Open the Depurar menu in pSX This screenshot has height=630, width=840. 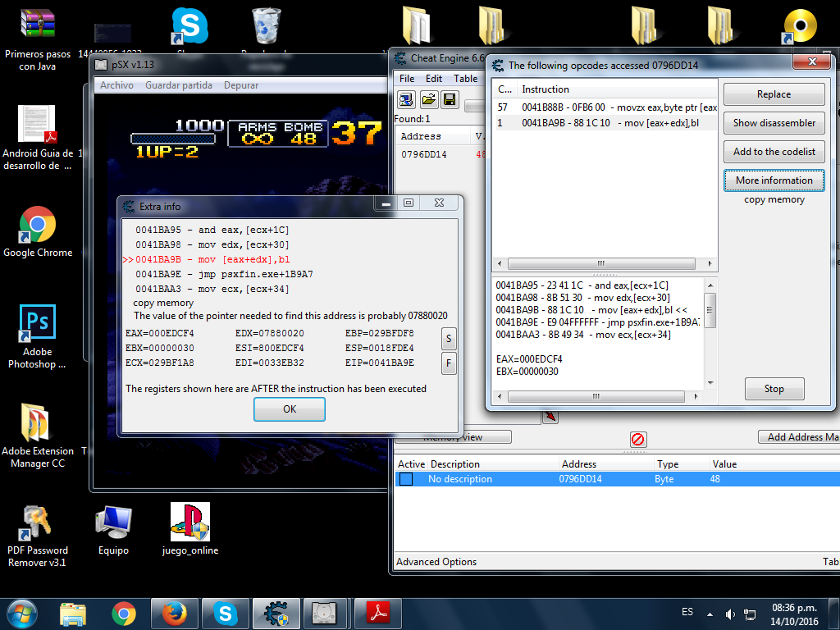pos(240,85)
